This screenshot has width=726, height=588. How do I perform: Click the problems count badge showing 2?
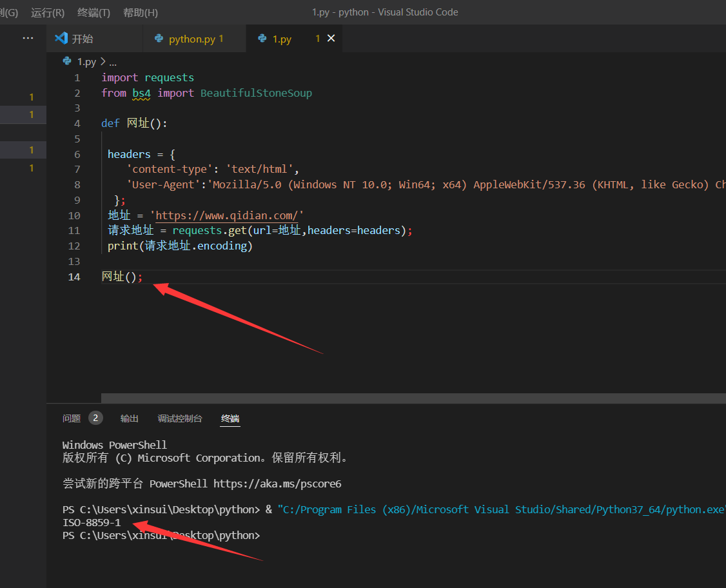click(95, 418)
